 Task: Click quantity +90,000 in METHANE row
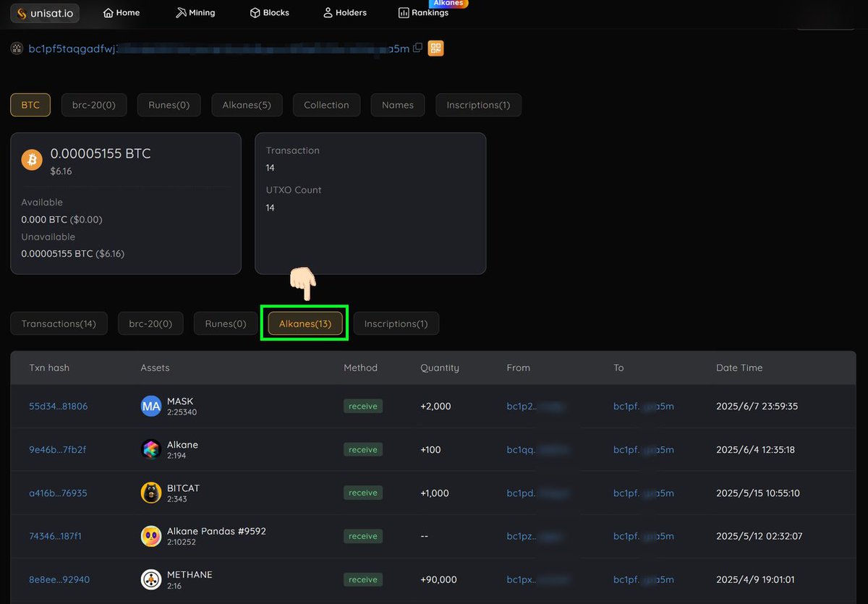438,579
